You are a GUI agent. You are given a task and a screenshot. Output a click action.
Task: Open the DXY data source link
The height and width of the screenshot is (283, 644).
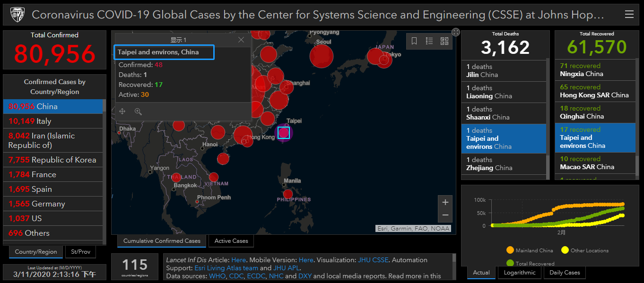pyautogui.click(x=305, y=276)
